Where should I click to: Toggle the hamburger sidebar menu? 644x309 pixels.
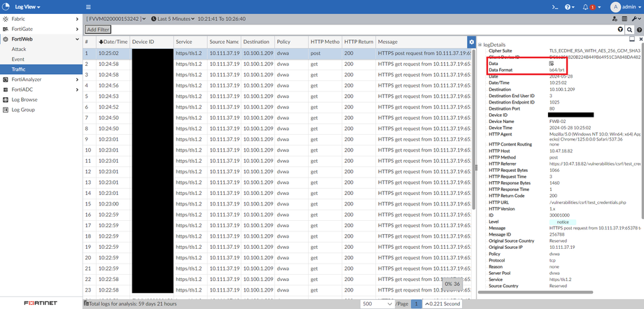coord(88,7)
